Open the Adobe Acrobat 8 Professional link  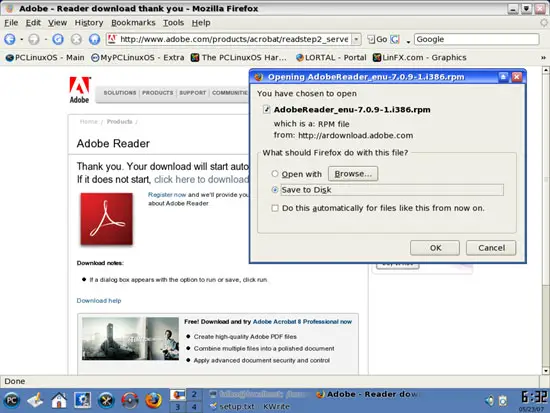tap(302, 322)
